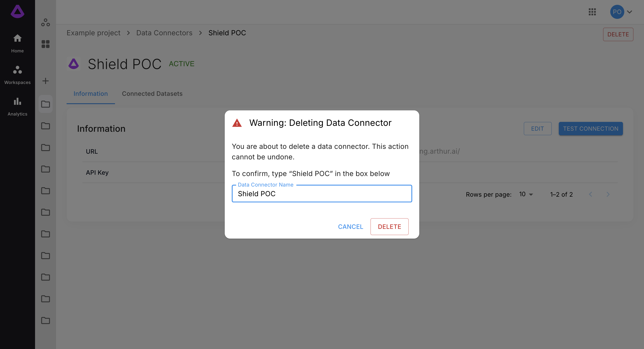Click the URL row label

click(x=92, y=152)
